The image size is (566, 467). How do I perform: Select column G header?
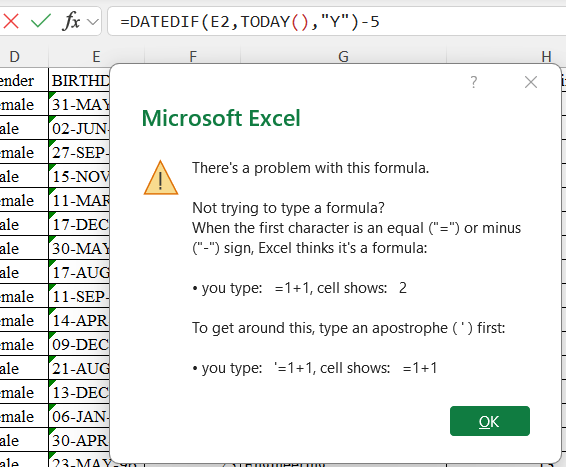pyautogui.click(x=343, y=57)
